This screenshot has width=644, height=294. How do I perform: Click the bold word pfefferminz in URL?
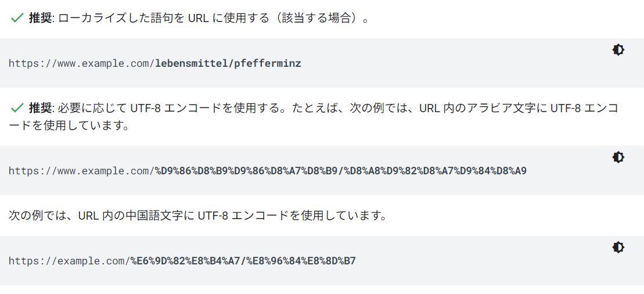coord(267,63)
